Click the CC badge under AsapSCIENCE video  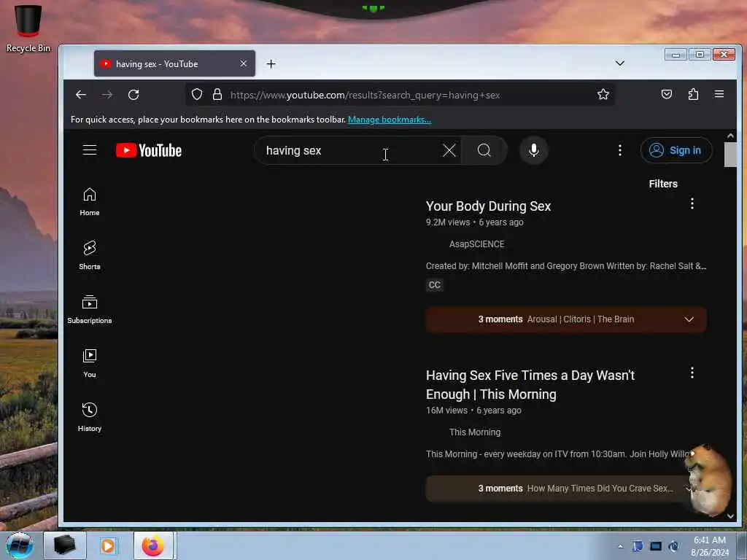tap(435, 285)
